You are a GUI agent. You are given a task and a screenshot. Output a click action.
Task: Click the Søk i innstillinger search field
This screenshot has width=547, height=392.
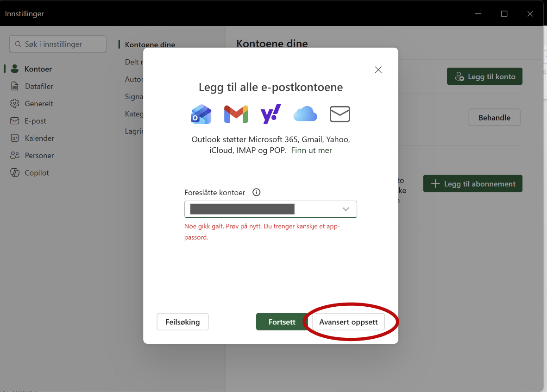[x=58, y=44]
